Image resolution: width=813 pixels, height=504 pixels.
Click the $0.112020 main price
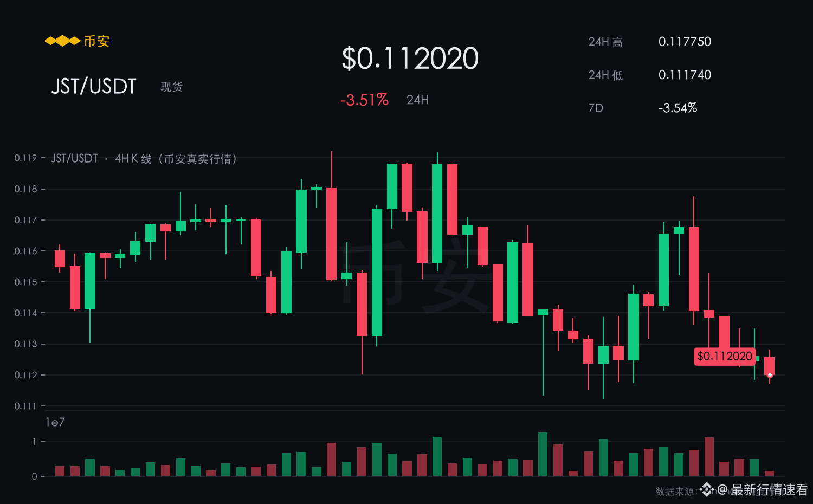pyautogui.click(x=410, y=59)
